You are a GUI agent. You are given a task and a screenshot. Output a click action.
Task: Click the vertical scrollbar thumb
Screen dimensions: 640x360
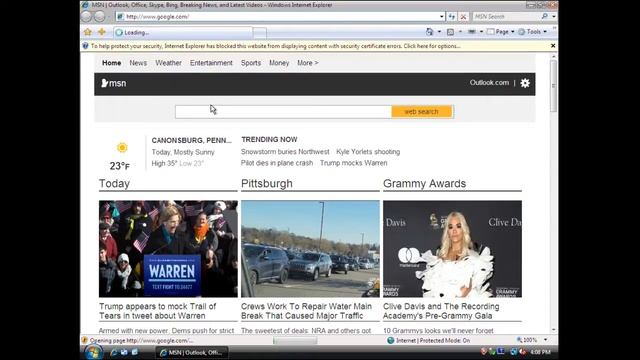(553, 86)
